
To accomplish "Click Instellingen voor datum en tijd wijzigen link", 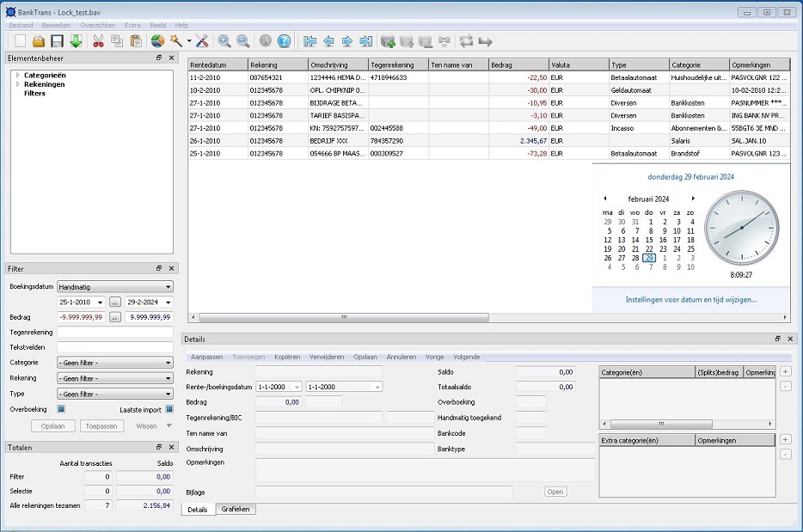I will 690,300.
